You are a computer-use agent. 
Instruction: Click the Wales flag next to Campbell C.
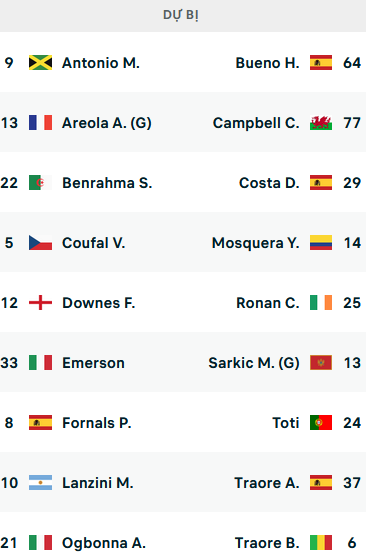click(321, 123)
